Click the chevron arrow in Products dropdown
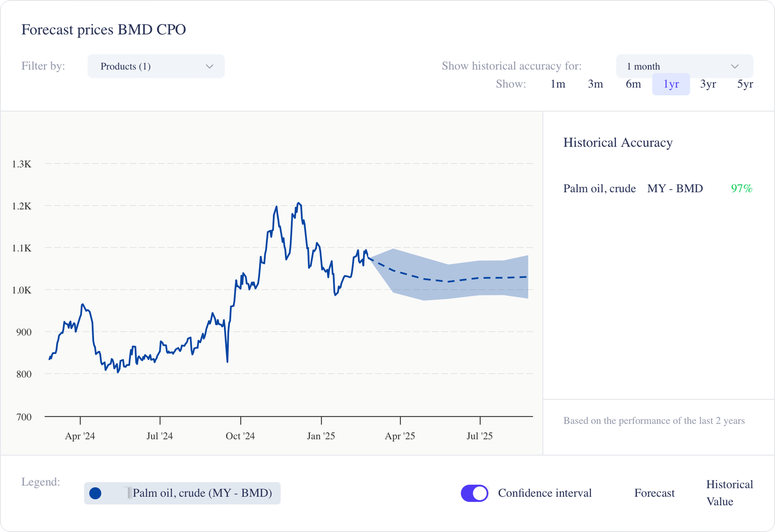775x532 pixels. point(210,66)
